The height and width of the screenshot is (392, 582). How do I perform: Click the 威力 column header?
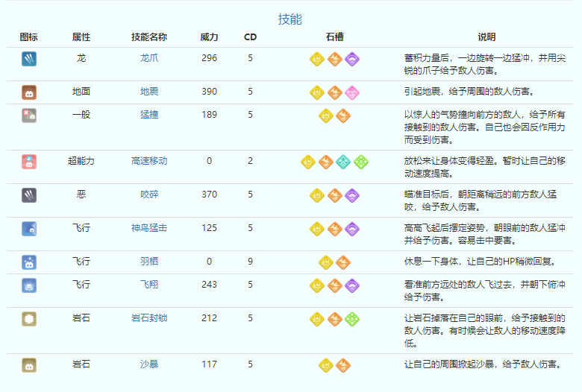210,37
